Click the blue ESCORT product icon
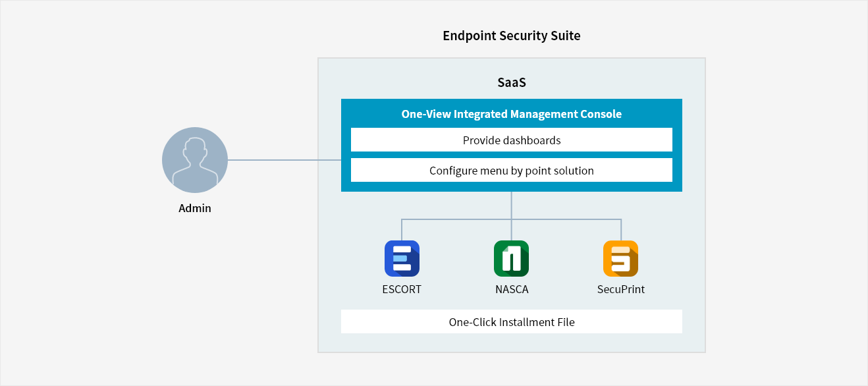Image resolution: width=868 pixels, height=386 pixels. [x=402, y=258]
